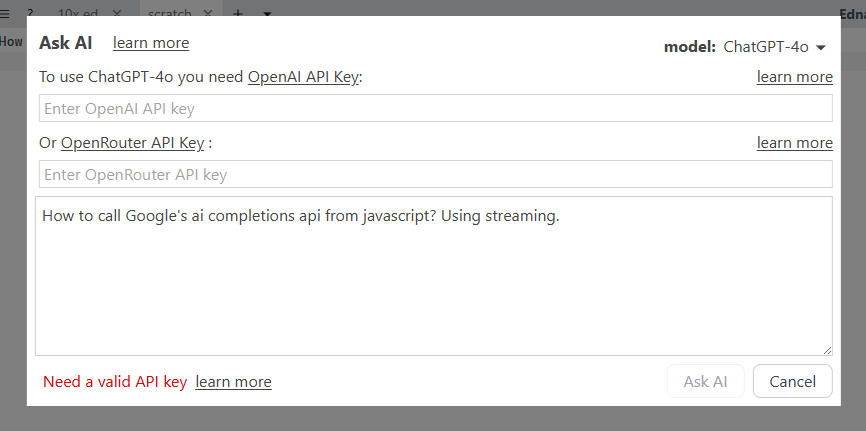866x431 pixels.
Task: Click the hamburger menu icon behind the dialog
Action: [x=4, y=13]
